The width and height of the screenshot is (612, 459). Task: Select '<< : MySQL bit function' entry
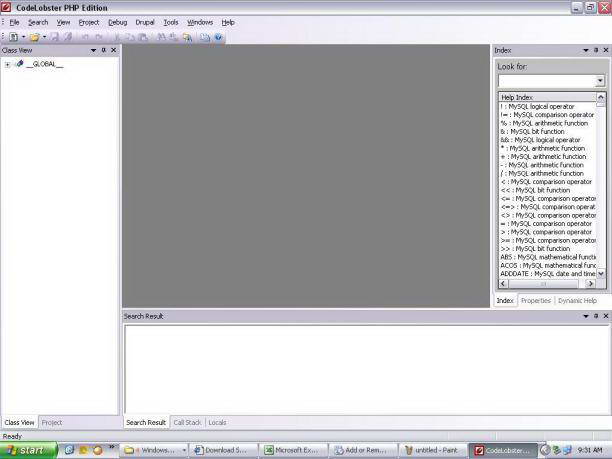535,190
